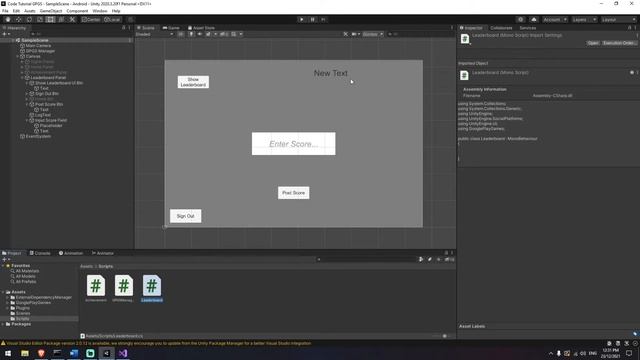The width and height of the screenshot is (640, 360).
Task: Open the Window menu
Action: 100,11
